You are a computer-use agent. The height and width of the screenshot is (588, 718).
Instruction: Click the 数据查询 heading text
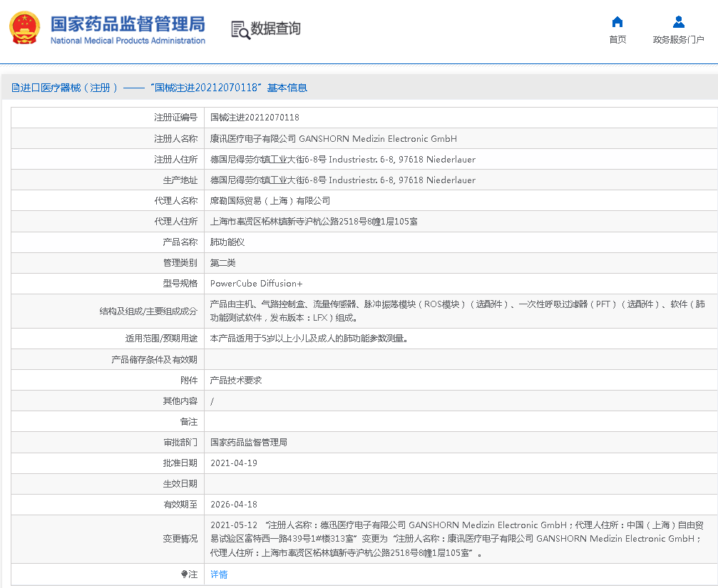pyautogui.click(x=275, y=29)
